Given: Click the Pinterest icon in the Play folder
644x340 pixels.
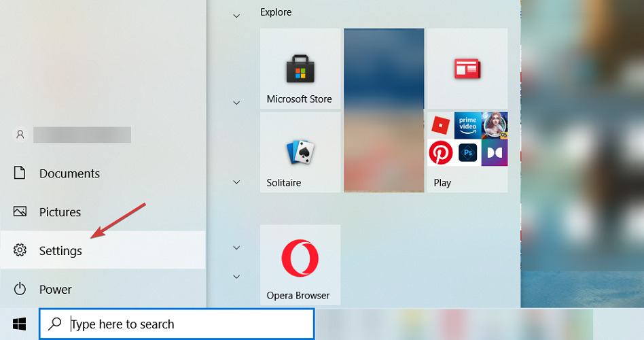Looking at the screenshot, I should tap(440, 152).
